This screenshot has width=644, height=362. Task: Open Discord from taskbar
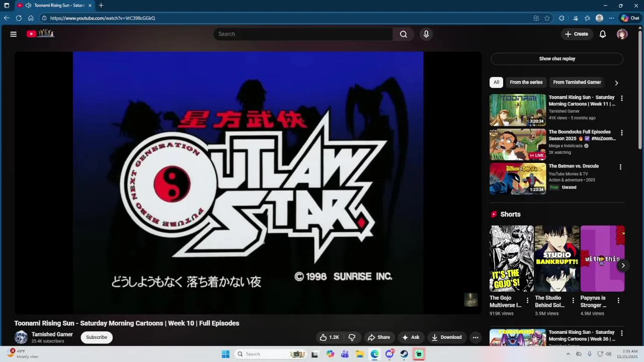click(x=389, y=354)
